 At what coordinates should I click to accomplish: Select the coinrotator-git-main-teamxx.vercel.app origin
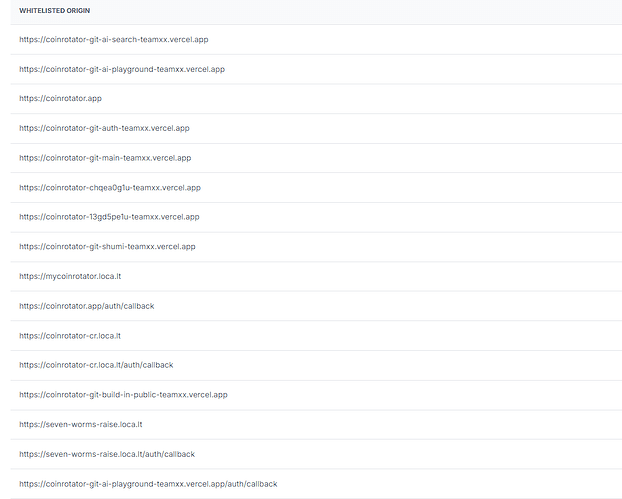(105, 158)
